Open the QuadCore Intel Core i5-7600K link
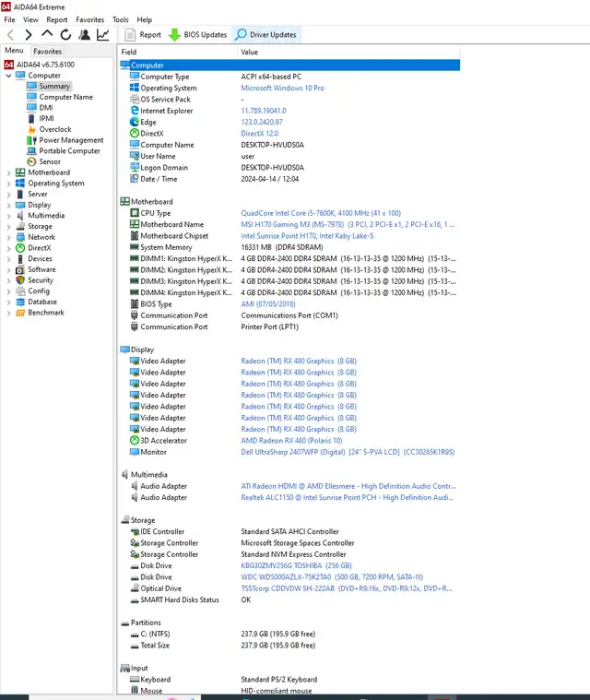The image size is (590, 700). pos(321,213)
